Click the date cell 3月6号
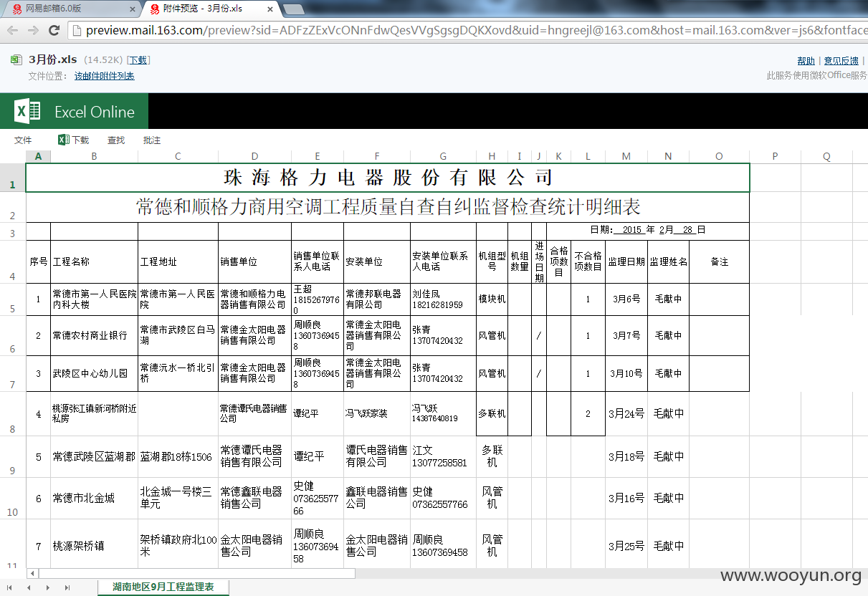The image size is (868, 596). [x=626, y=299]
